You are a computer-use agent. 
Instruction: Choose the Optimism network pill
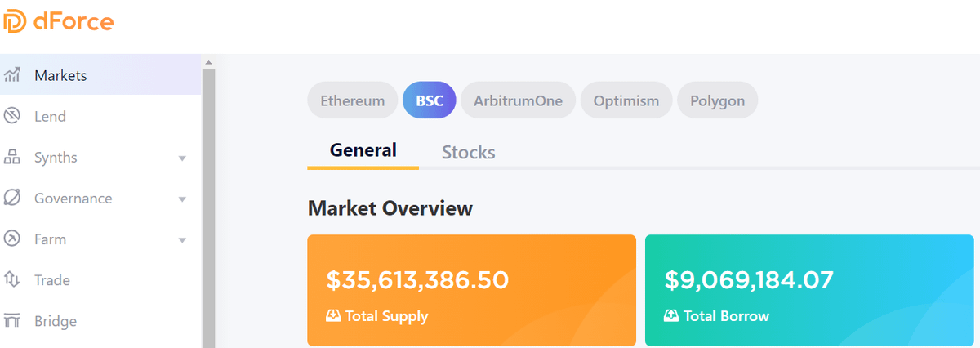[626, 101]
